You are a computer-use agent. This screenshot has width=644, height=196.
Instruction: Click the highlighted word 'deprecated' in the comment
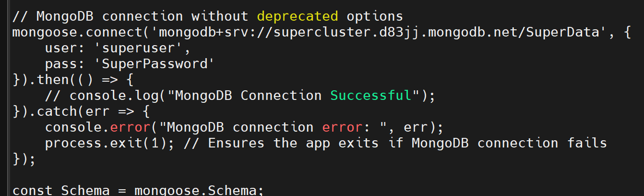(298, 16)
